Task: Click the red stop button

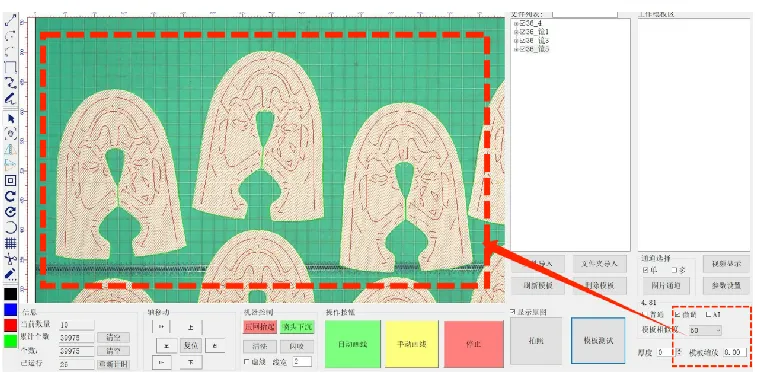Action: point(473,344)
